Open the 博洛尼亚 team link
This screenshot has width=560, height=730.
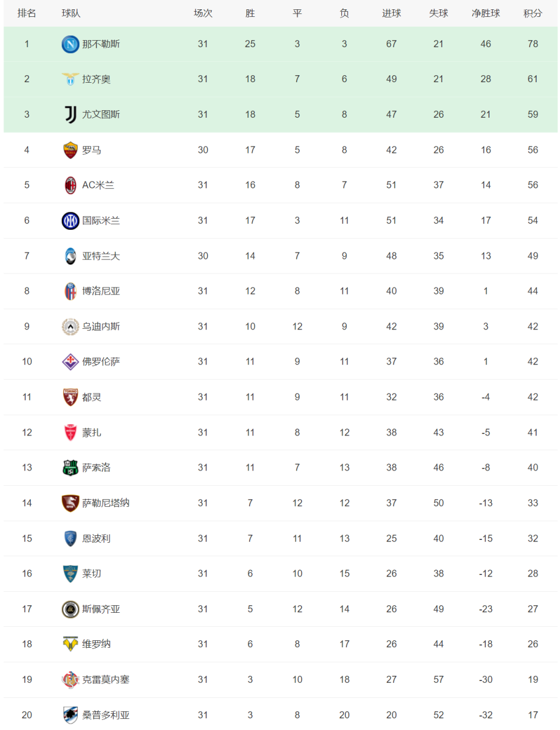coord(101,291)
